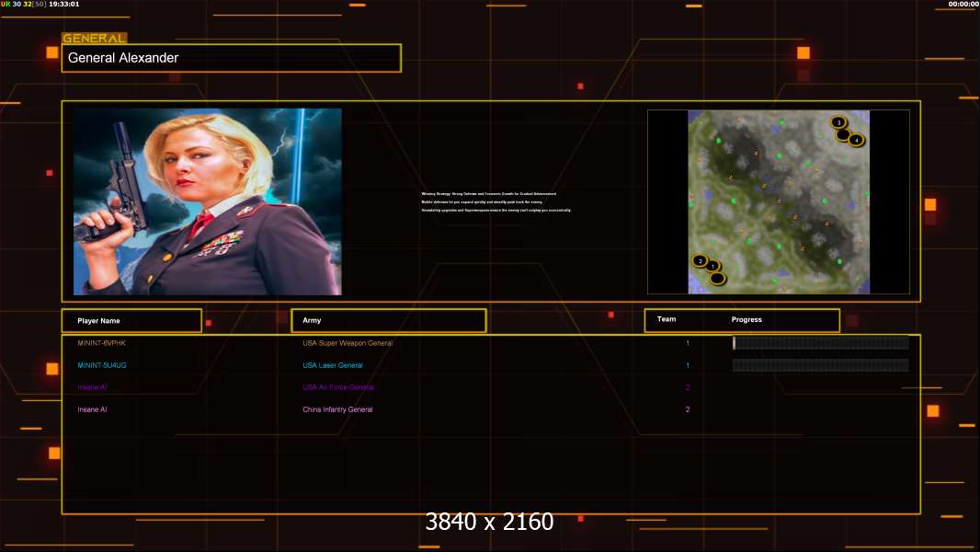Click start position marker 1 on map
Image resolution: width=980 pixels, height=552 pixels.
coord(712,266)
